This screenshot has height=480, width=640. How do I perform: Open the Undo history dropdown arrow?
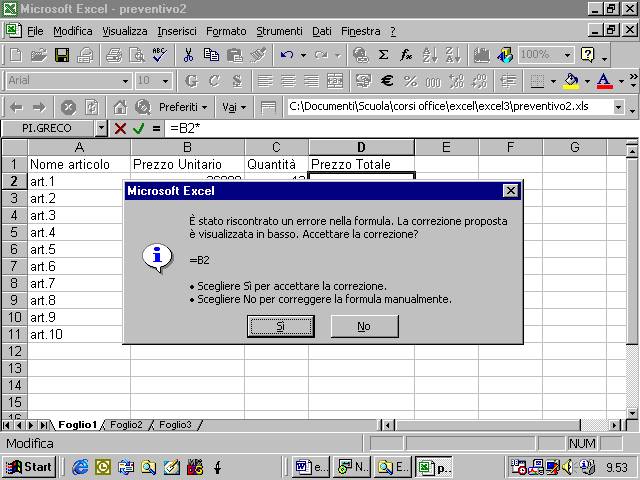303,55
